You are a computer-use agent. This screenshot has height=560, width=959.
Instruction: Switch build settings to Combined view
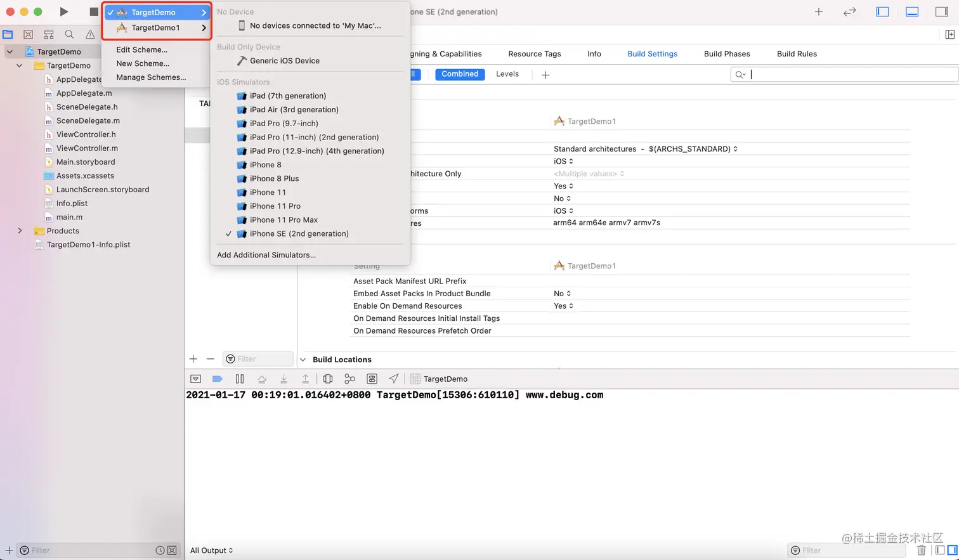point(460,74)
